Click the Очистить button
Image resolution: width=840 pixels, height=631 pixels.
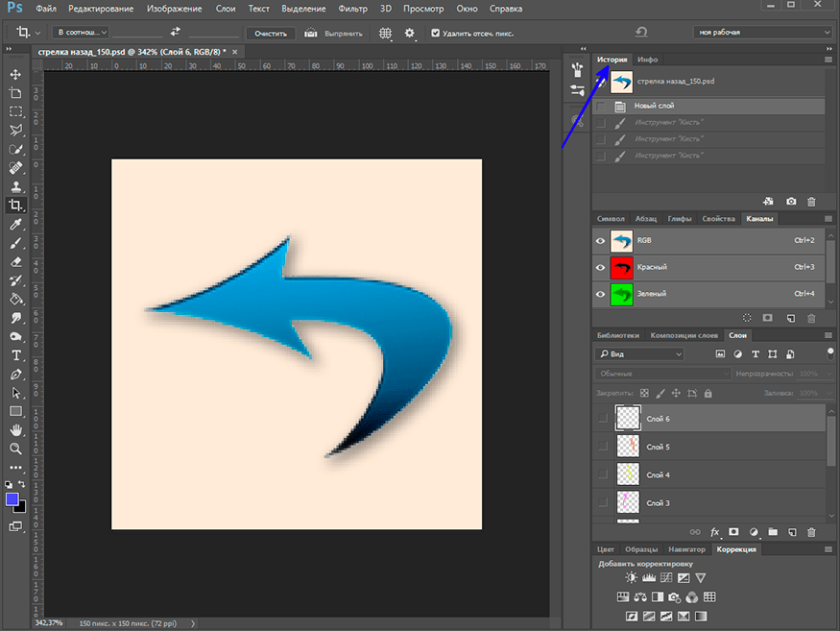(271, 33)
